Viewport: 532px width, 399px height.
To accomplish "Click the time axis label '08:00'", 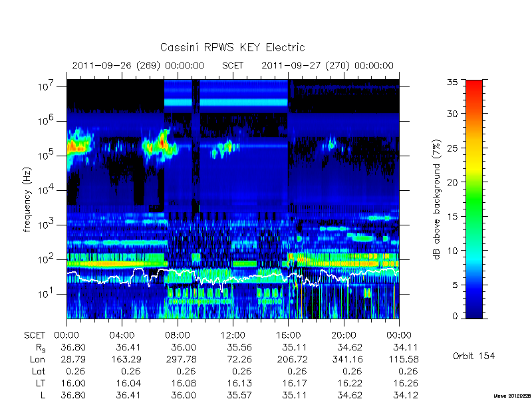I will [x=178, y=335].
